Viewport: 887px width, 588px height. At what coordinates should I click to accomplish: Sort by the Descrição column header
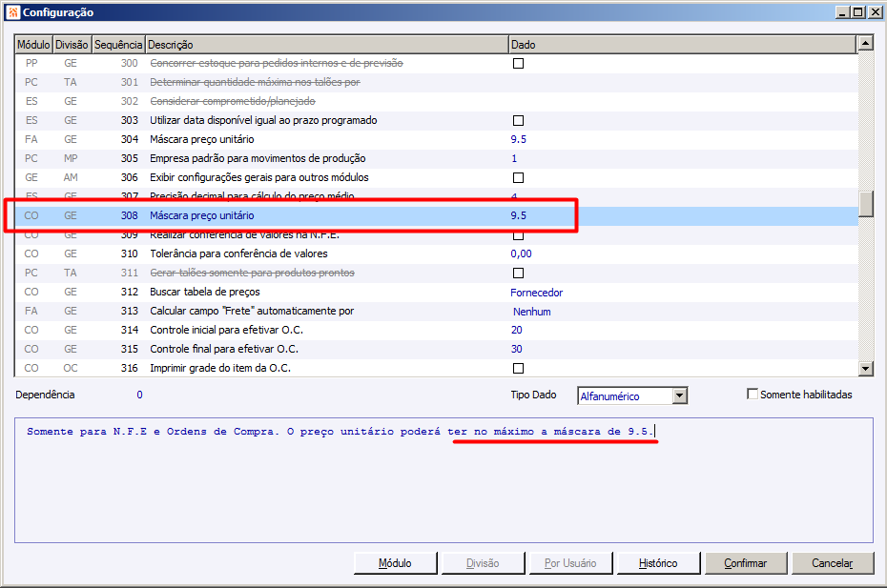coord(327,44)
